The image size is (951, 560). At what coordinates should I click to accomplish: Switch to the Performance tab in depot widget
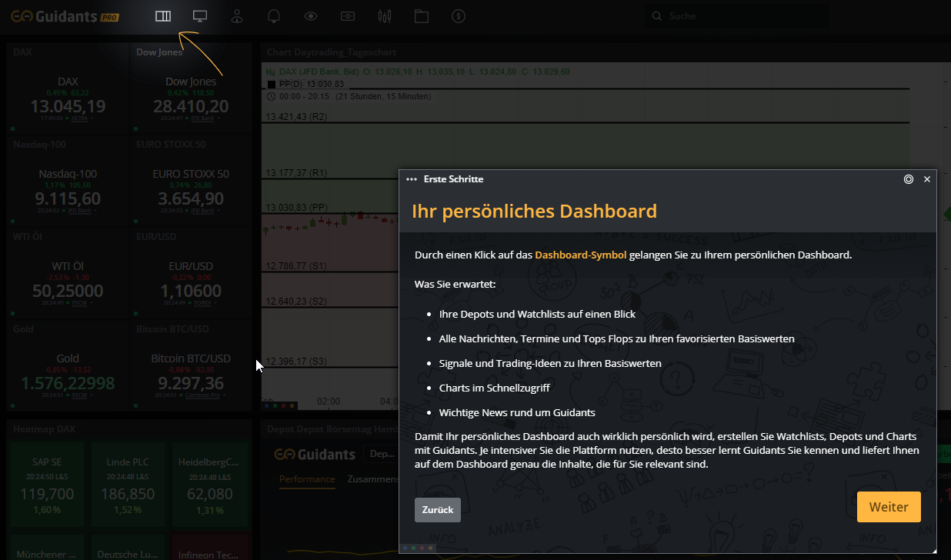pos(307,479)
